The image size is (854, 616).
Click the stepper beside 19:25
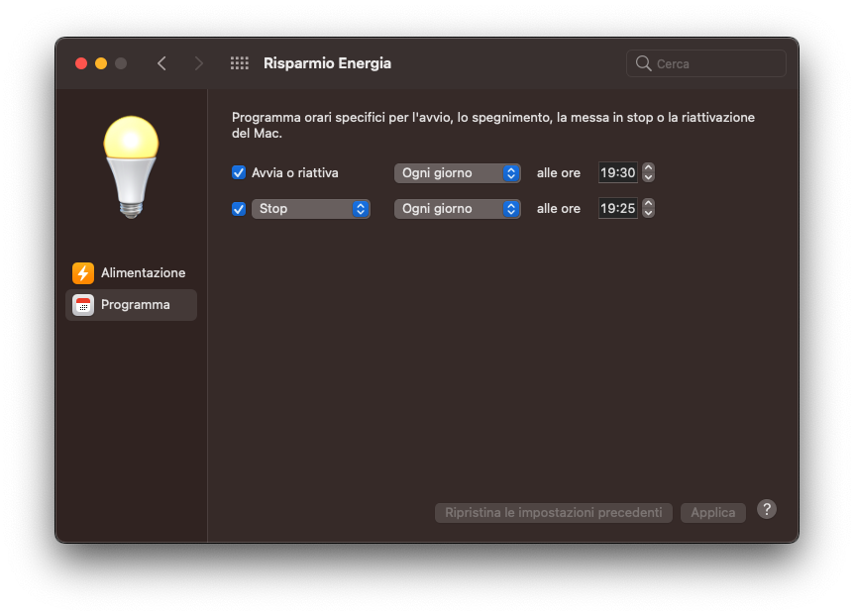click(x=648, y=208)
